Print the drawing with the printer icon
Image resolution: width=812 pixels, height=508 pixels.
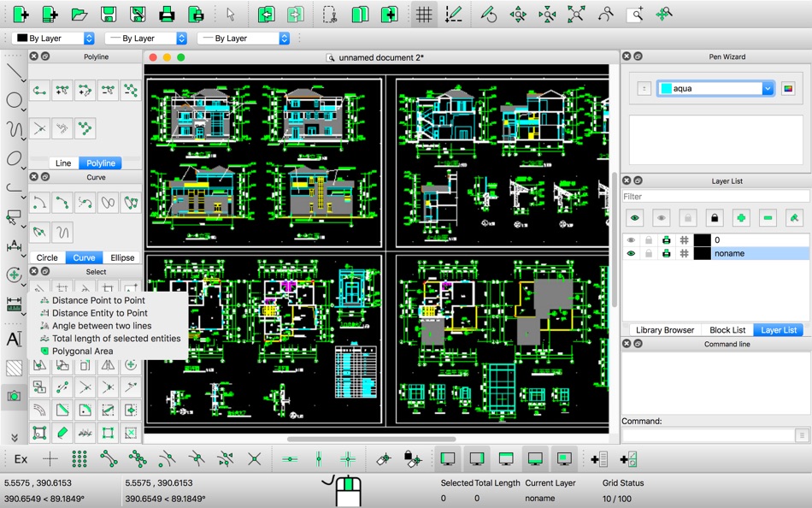[x=167, y=14]
